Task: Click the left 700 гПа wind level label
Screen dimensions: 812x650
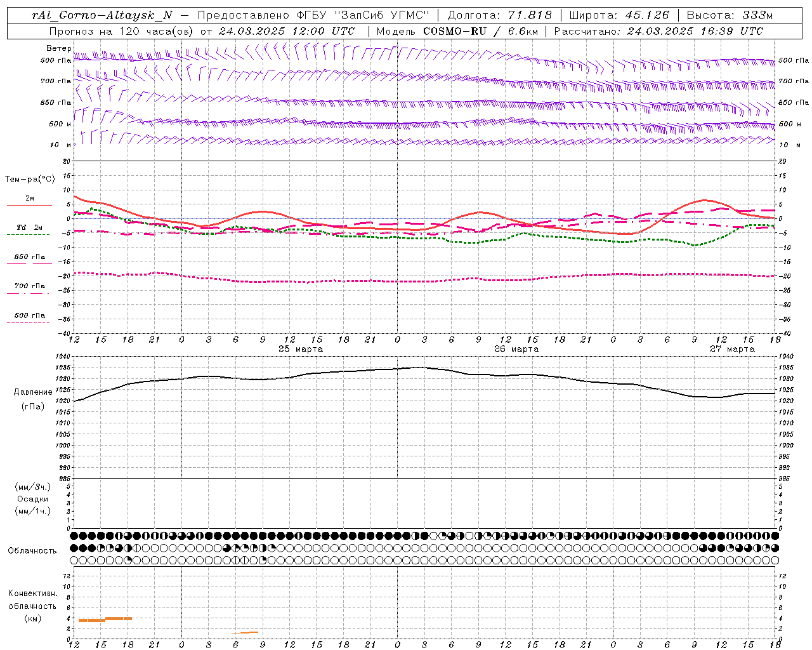Action: coord(56,81)
